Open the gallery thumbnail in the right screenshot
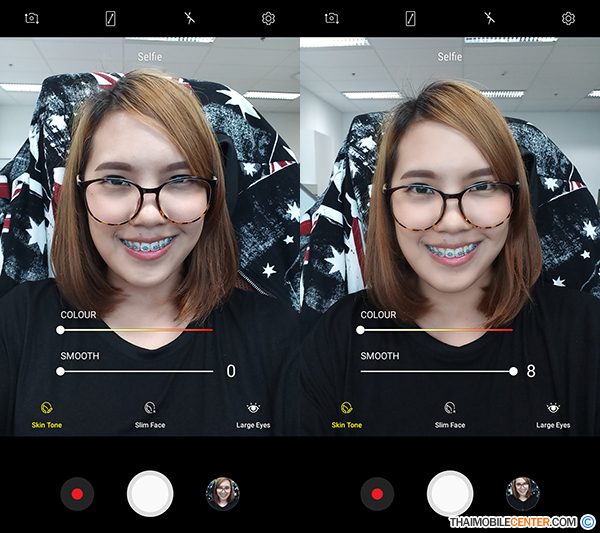 (x=523, y=494)
